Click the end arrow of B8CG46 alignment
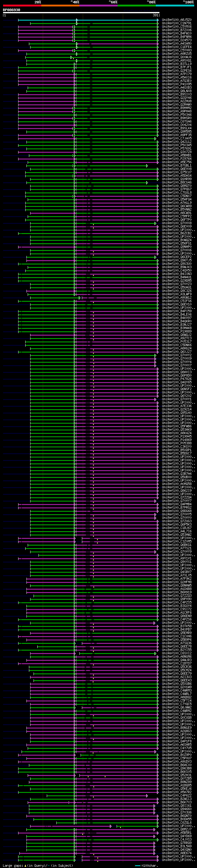The image size is (197, 868). click(x=147, y=182)
